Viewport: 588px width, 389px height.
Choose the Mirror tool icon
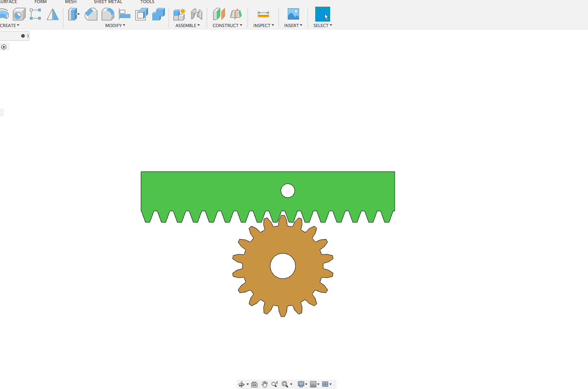pyautogui.click(x=53, y=15)
